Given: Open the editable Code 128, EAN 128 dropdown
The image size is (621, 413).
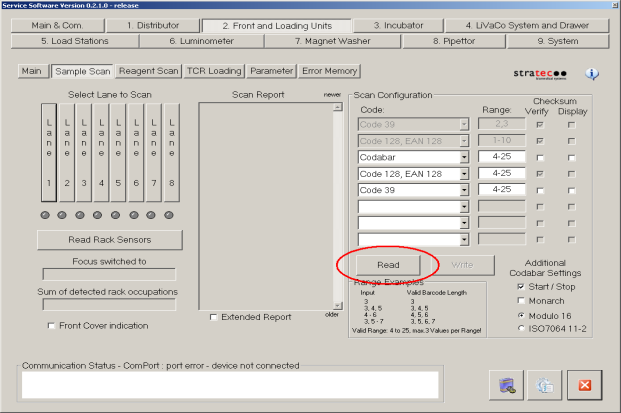Looking at the screenshot, I should 464,173.
